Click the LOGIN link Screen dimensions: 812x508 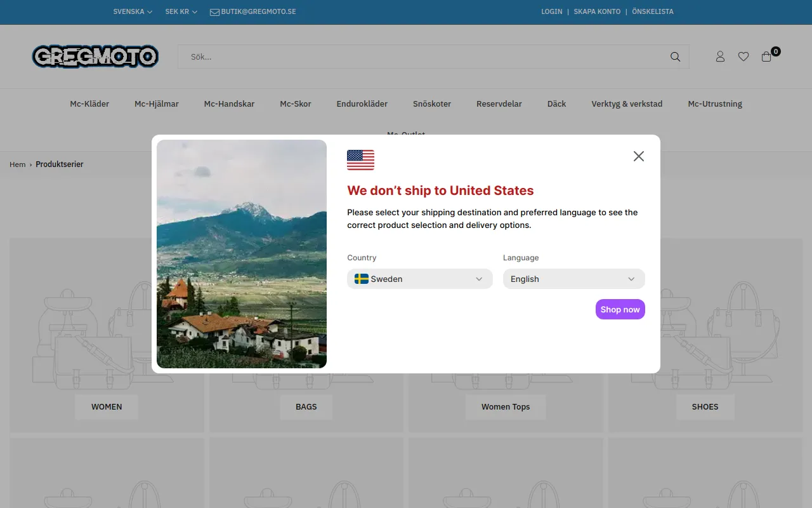tap(552, 11)
